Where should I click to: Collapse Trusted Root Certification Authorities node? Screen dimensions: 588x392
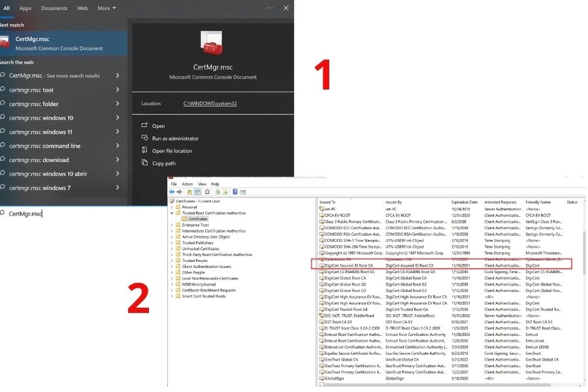[172, 213]
